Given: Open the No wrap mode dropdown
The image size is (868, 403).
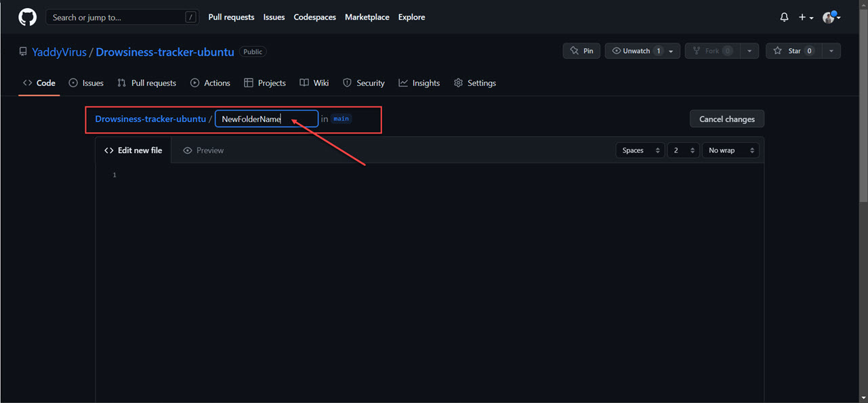Looking at the screenshot, I should tap(730, 150).
